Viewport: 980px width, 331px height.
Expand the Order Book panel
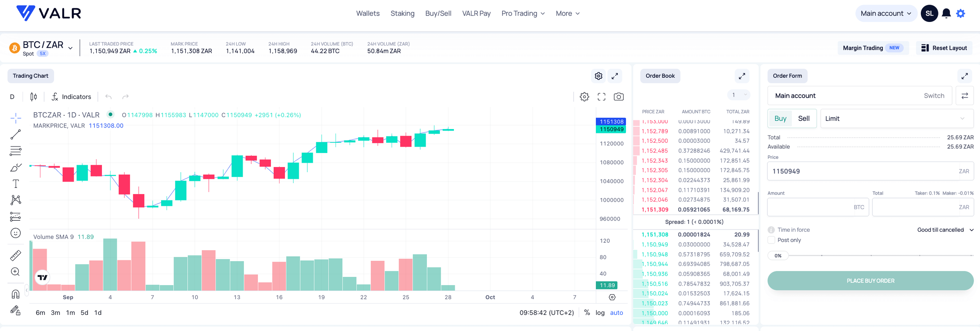tap(742, 76)
